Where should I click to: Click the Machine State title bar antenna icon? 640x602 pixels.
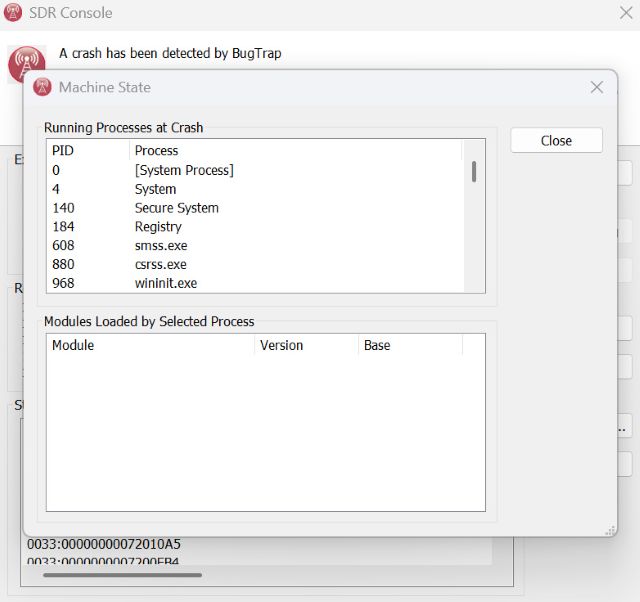42,87
